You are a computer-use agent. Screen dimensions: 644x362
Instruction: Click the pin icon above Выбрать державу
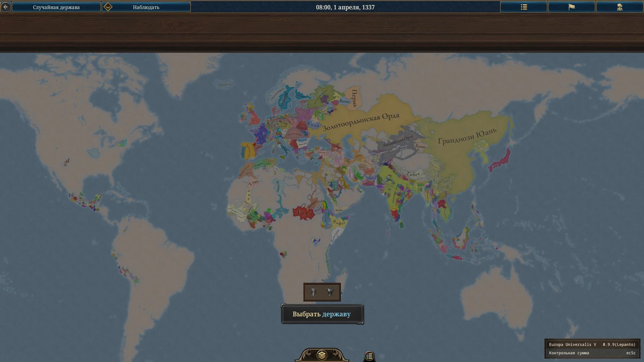pyautogui.click(x=313, y=291)
